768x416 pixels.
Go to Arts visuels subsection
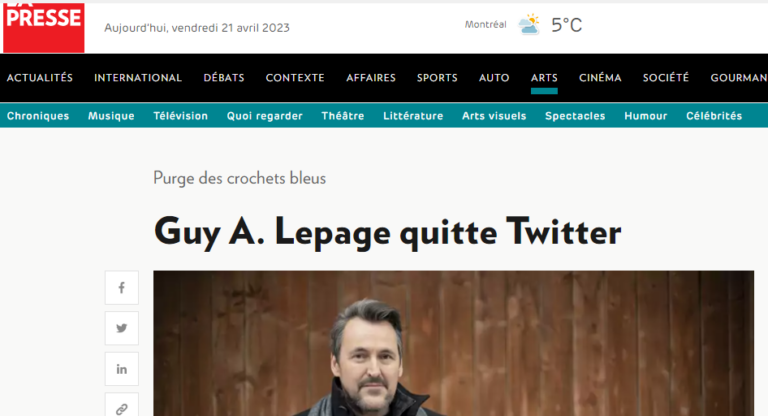pos(494,116)
